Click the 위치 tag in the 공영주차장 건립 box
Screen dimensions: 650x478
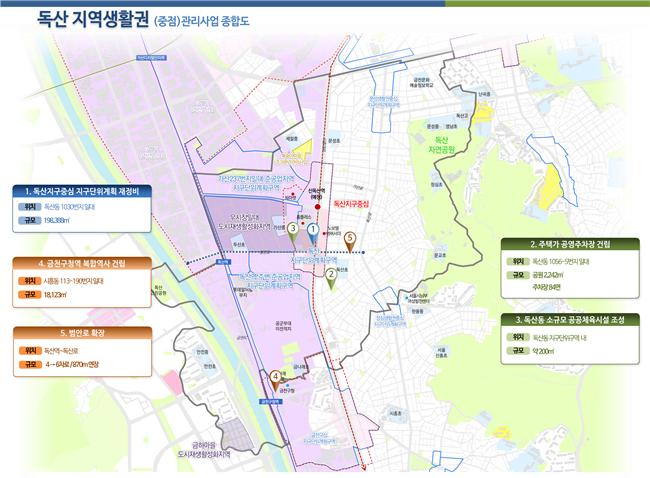518,262
